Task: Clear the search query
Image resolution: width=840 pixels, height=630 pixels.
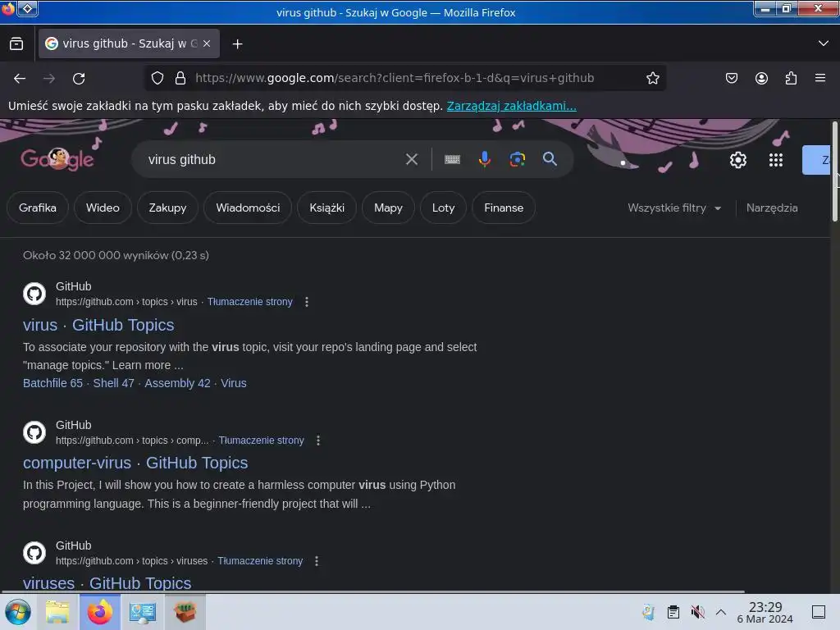Action: click(x=412, y=159)
